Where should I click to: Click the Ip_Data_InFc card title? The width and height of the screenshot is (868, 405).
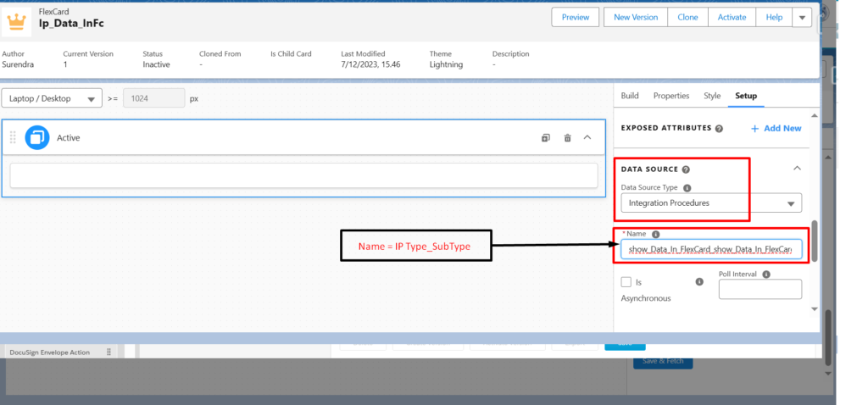pos(71,23)
